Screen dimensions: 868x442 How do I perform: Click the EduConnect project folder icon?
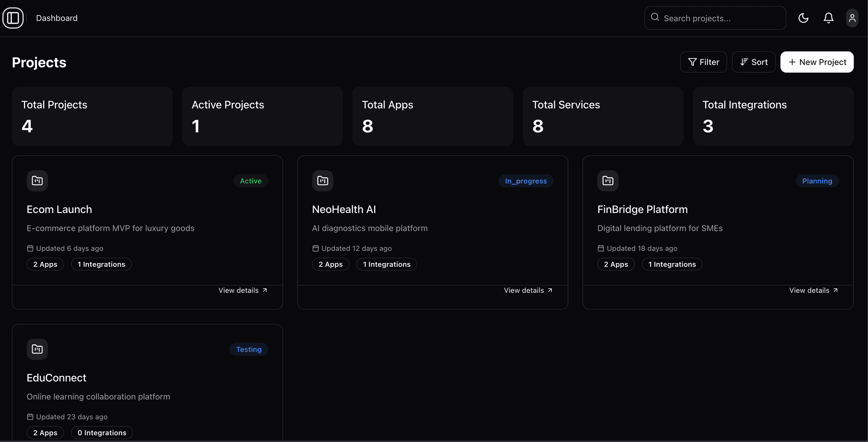tap(37, 349)
